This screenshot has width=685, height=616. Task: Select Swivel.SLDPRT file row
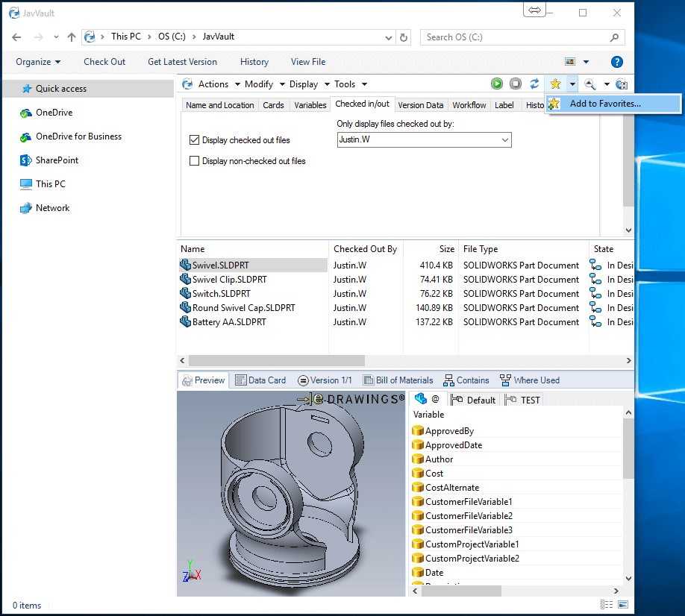coord(254,265)
